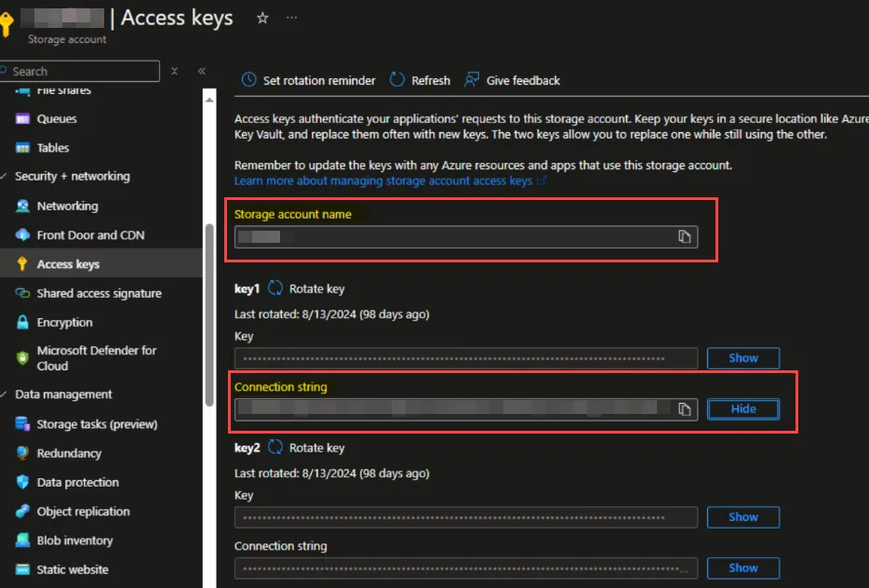Select Access keys in the sidebar

68,264
